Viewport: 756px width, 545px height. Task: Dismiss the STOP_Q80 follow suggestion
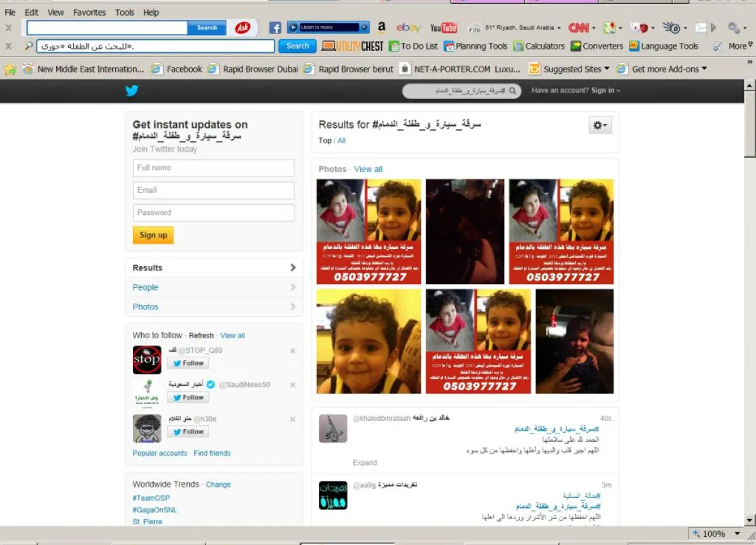click(x=292, y=351)
